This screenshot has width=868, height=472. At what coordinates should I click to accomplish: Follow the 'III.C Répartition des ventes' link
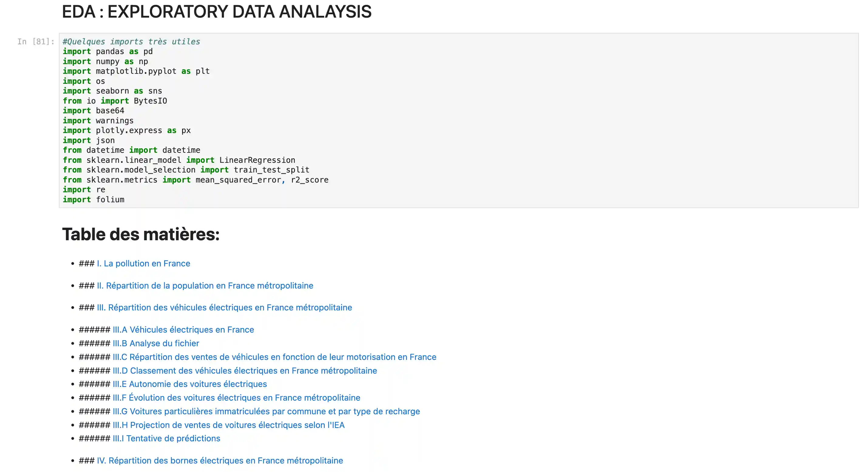click(274, 357)
